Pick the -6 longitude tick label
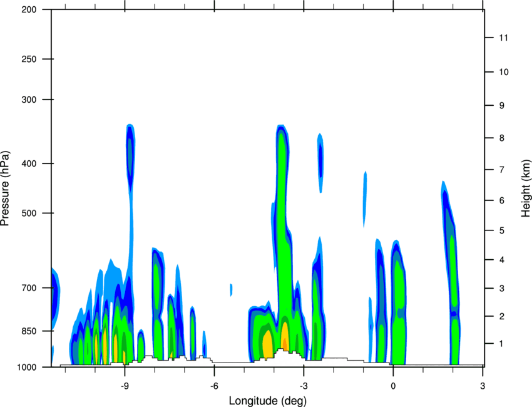Viewport: 532px width, 407px height. (214, 386)
